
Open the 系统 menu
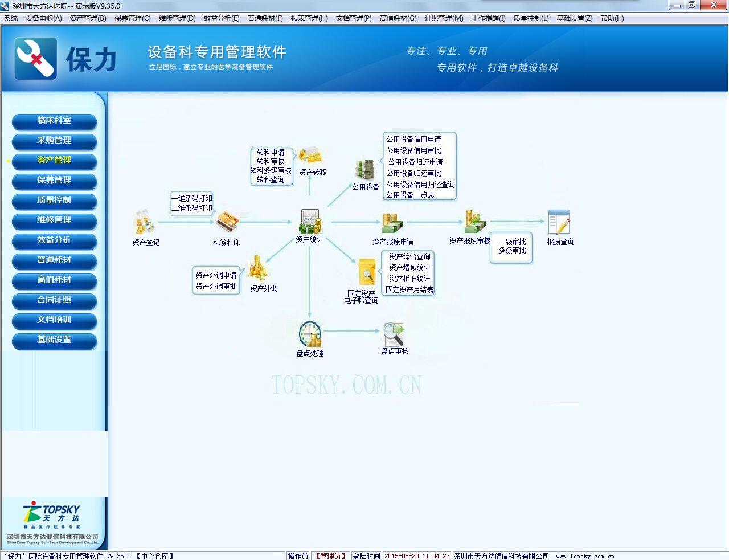[11, 18]
